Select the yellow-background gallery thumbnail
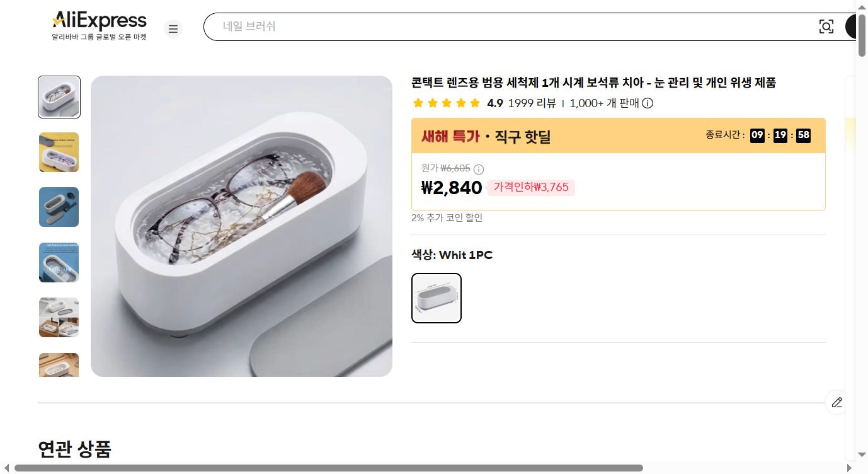 [59, 152]
